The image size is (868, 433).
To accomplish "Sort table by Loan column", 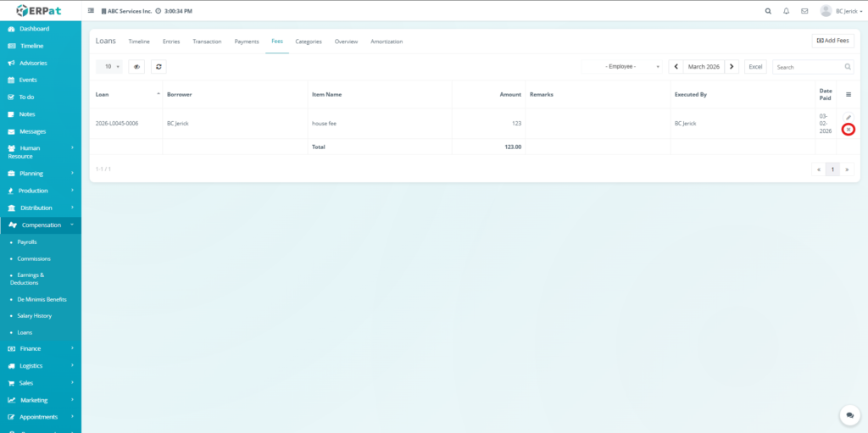I will tap(126, 94).
